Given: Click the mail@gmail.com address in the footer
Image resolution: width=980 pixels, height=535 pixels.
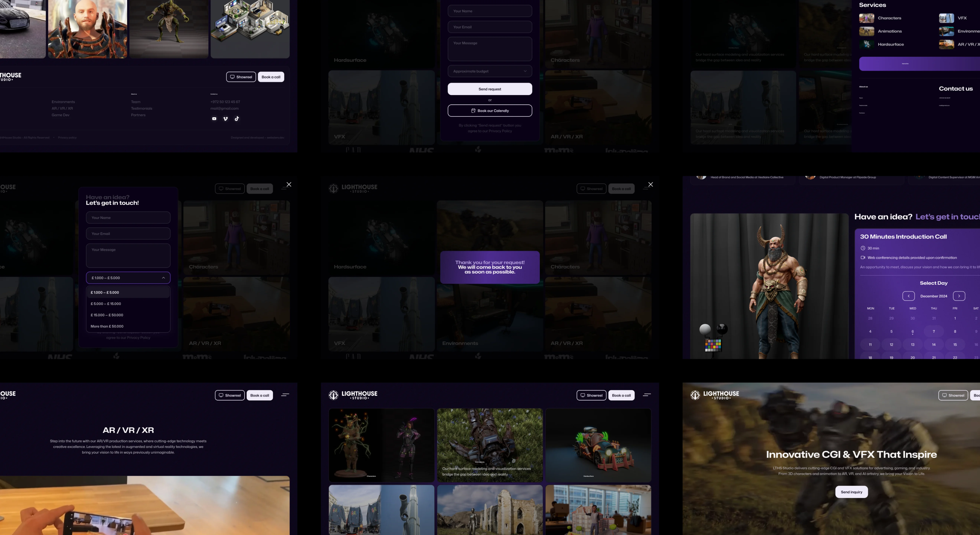Looking at the screenshot, I should click(x=224, y=108).
